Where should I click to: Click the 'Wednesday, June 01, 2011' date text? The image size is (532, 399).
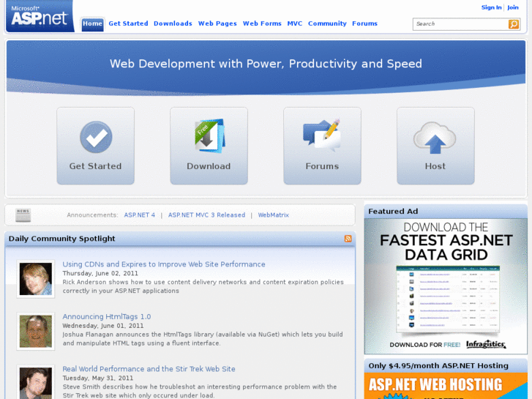(x=102, y=326)
